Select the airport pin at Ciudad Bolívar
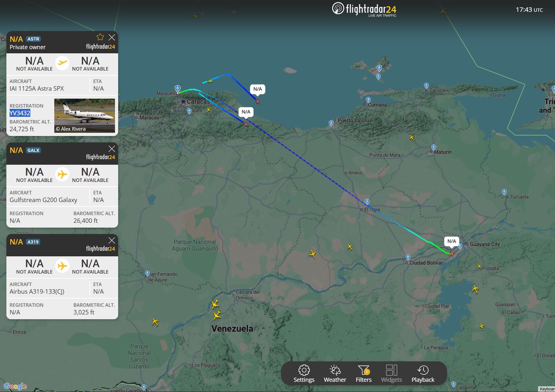The height and width of the screenshot is (392, 555). click(x=407, y=257)
